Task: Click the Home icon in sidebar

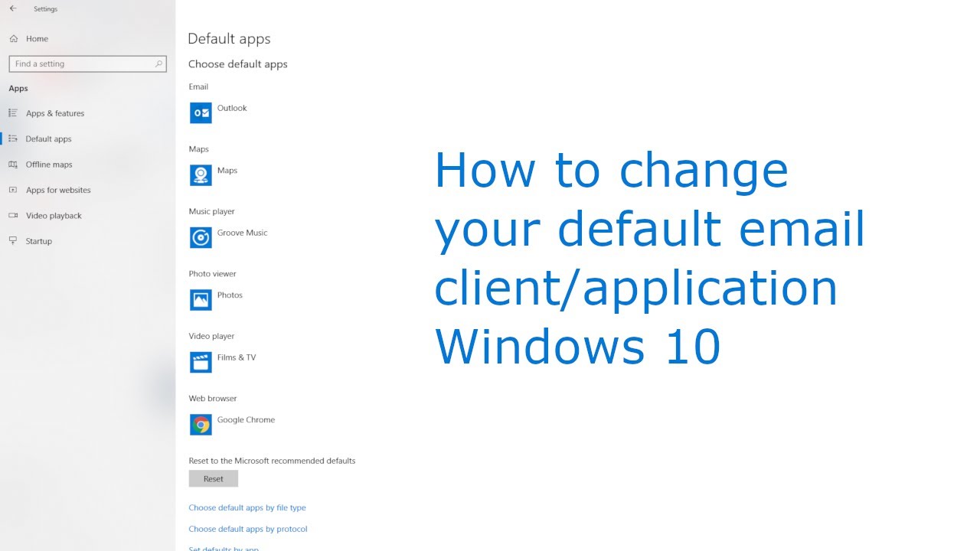Action: click(x=14, y=38)
